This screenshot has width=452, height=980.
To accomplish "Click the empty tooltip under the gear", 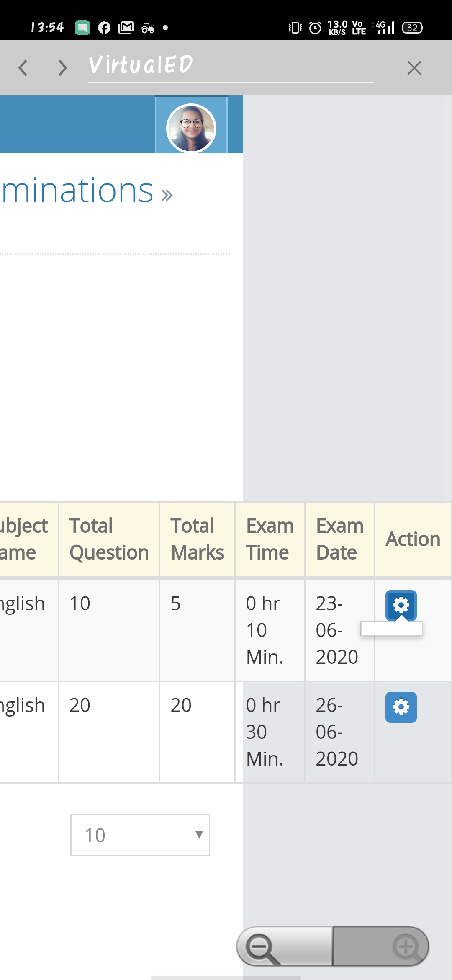I will click(392, 628).
